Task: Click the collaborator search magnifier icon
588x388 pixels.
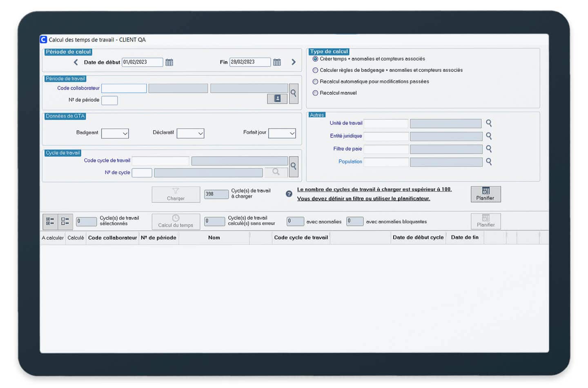Action: click(x=293, y=93)
